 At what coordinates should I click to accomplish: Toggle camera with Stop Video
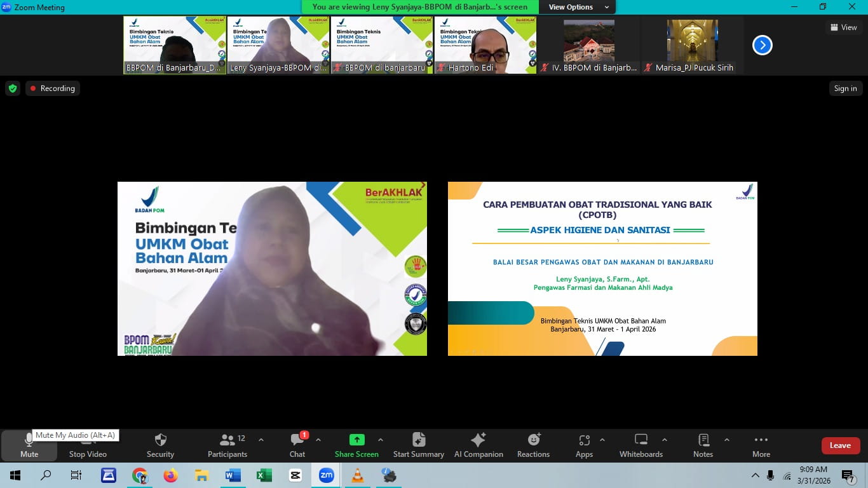click(88, 445)
